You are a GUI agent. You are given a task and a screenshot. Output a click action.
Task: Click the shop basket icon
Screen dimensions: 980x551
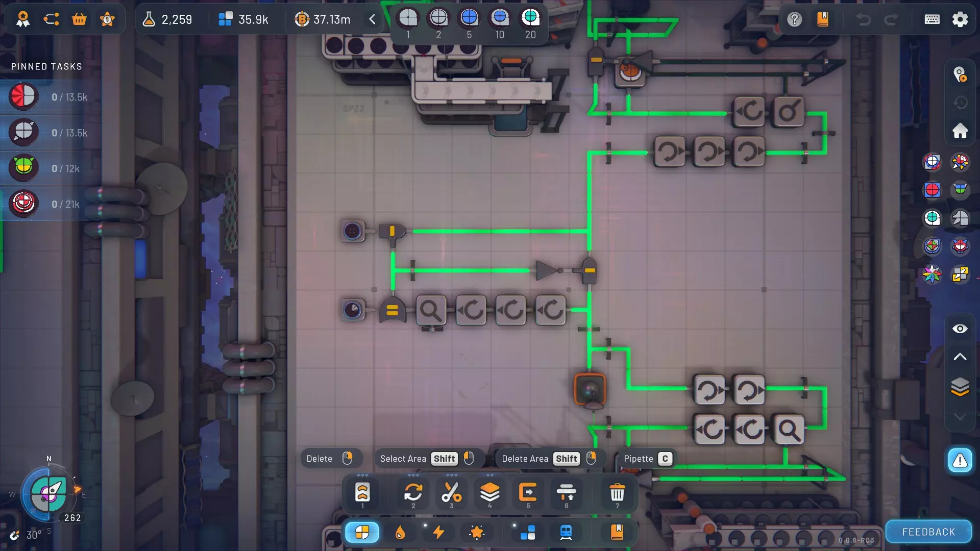click(x=79, y=19)
